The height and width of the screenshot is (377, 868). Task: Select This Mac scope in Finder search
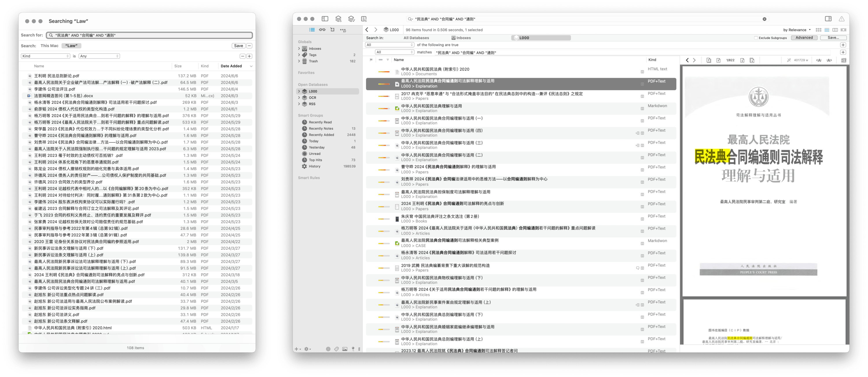(49, 46)
